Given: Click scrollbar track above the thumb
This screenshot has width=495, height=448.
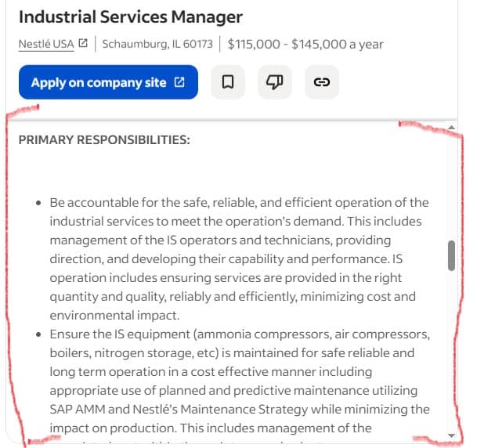Looking at the screenshot, I should click(x=451, y=188).
